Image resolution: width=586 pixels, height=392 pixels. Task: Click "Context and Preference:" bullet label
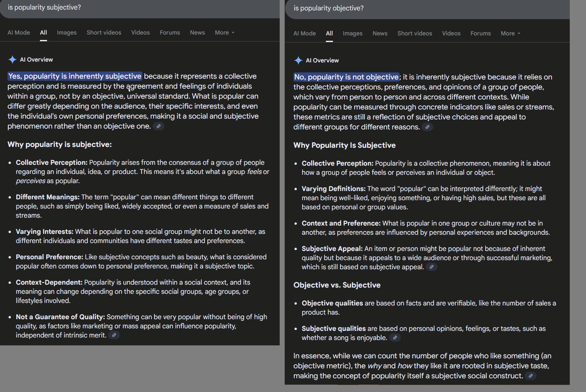(341, 223)
